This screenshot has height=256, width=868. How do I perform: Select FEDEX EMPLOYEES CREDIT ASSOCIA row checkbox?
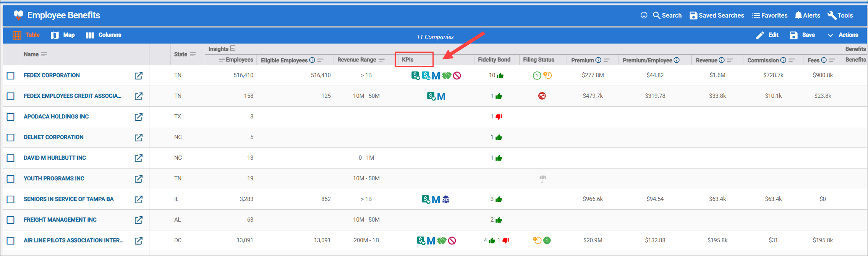[11, 96]
